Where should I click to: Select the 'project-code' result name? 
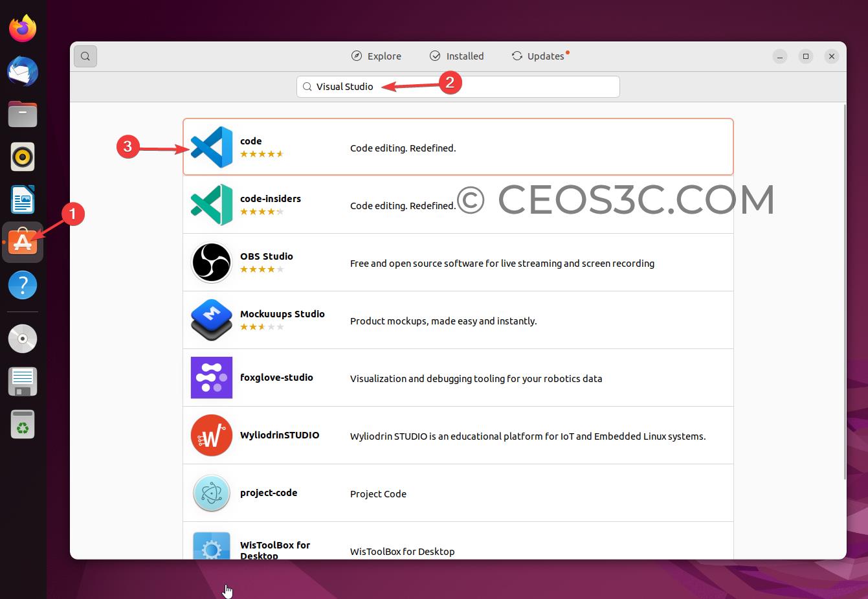(269, 493)
